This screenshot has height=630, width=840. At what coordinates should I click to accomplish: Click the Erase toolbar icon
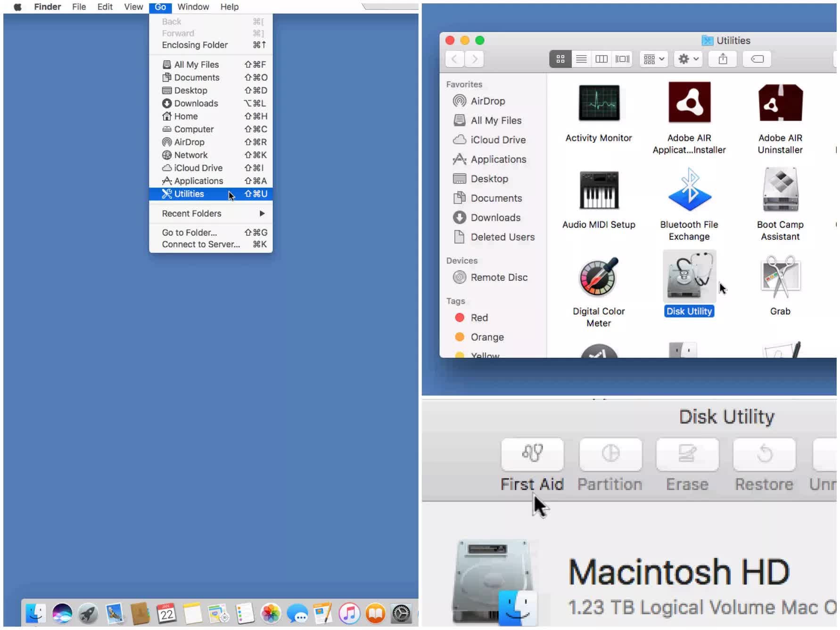click(687, 454)
